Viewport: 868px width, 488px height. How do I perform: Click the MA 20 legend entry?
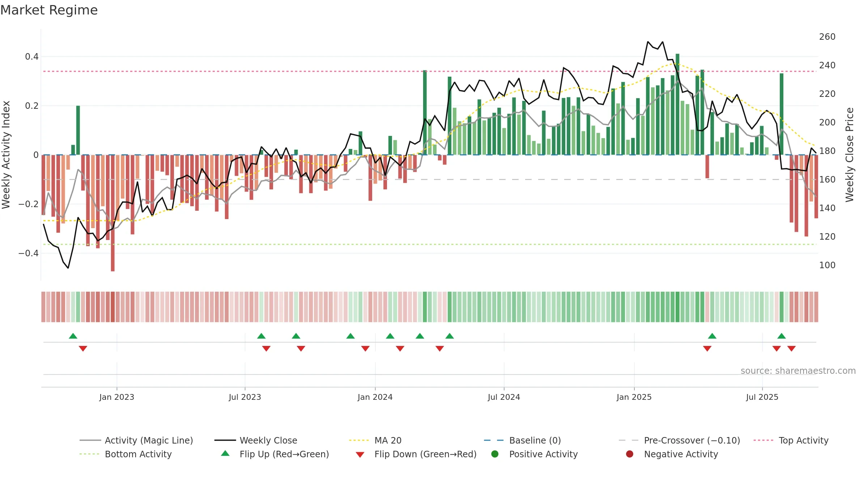(x=375, y=440)
